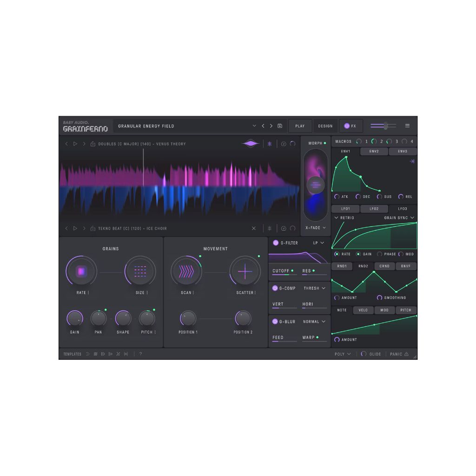Open the Grain Sync dropdown
Image resolution: width=476 pixels, height=476 pixels.
[x=399, y=218]
